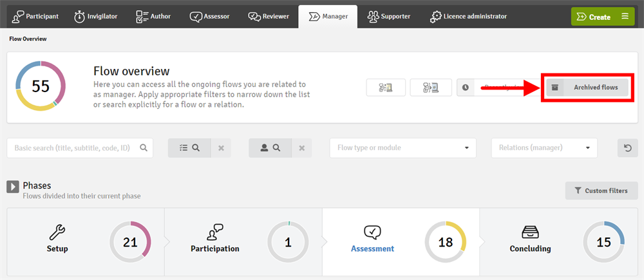Reset all filters with the undo icon
The height and width of the screenshot is (280, 644).
pyautogui.click(x=628, y=147)
